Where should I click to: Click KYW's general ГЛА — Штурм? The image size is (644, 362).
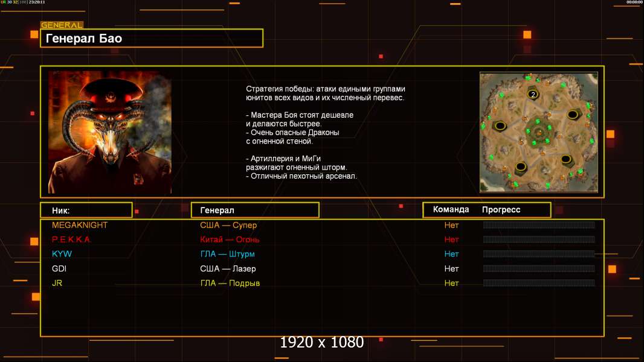tap(227, 254)
